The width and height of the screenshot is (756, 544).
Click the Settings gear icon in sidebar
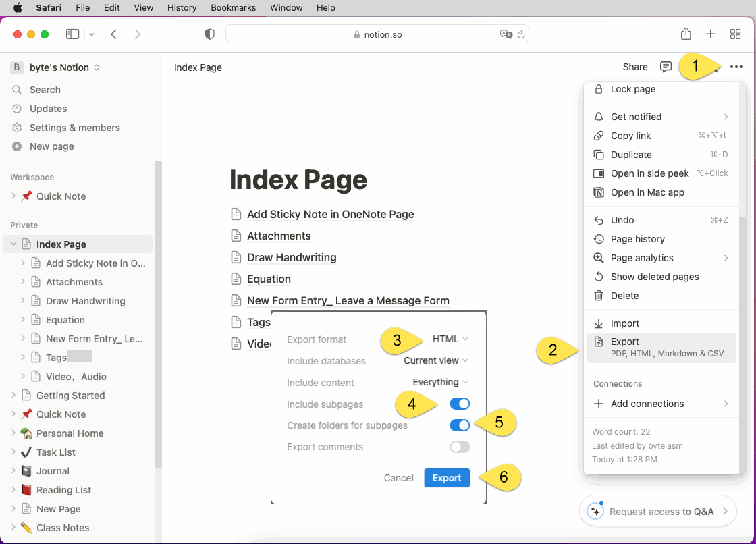point(17,128)
